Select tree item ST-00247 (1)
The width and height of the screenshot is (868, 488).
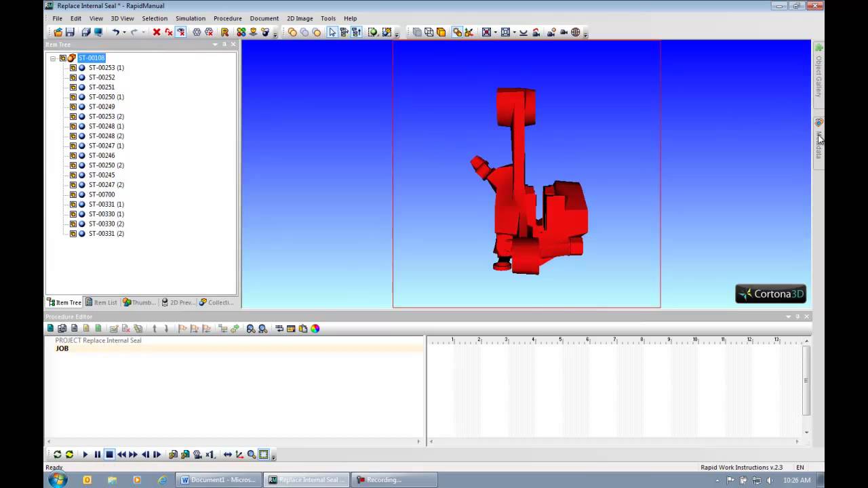(106, 146)
